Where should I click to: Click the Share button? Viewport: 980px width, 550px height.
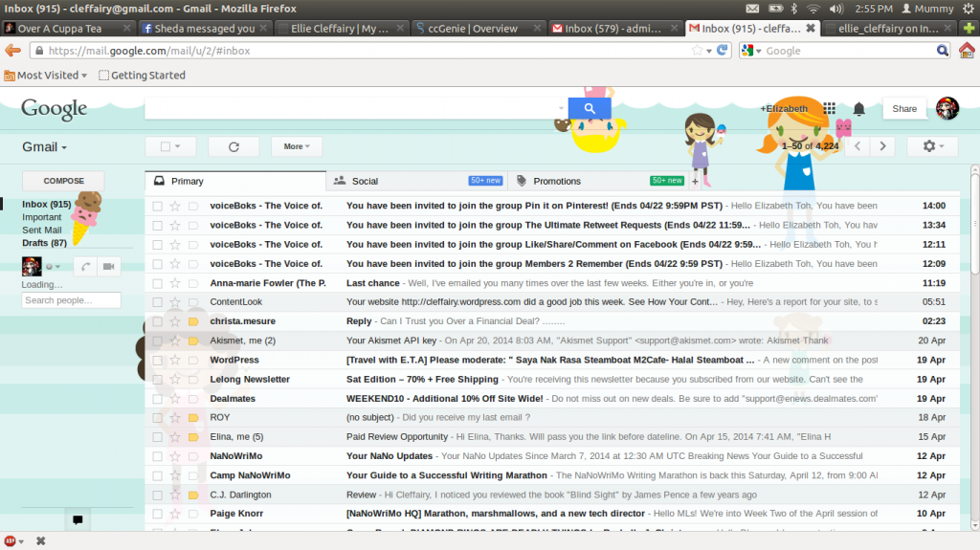coord(904,109)
